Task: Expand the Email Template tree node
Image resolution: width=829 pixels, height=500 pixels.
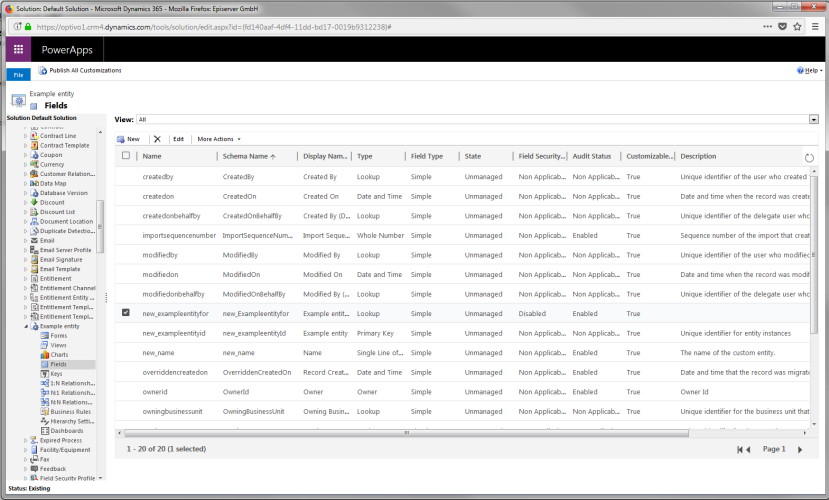Action: point(26,269)
